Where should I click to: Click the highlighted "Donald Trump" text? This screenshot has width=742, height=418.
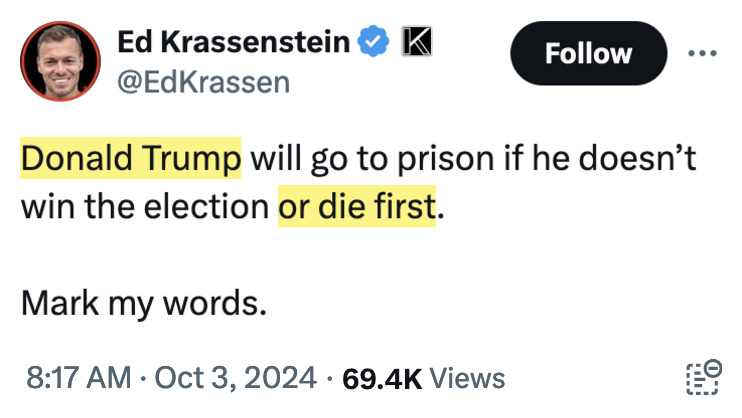(131, 158)
